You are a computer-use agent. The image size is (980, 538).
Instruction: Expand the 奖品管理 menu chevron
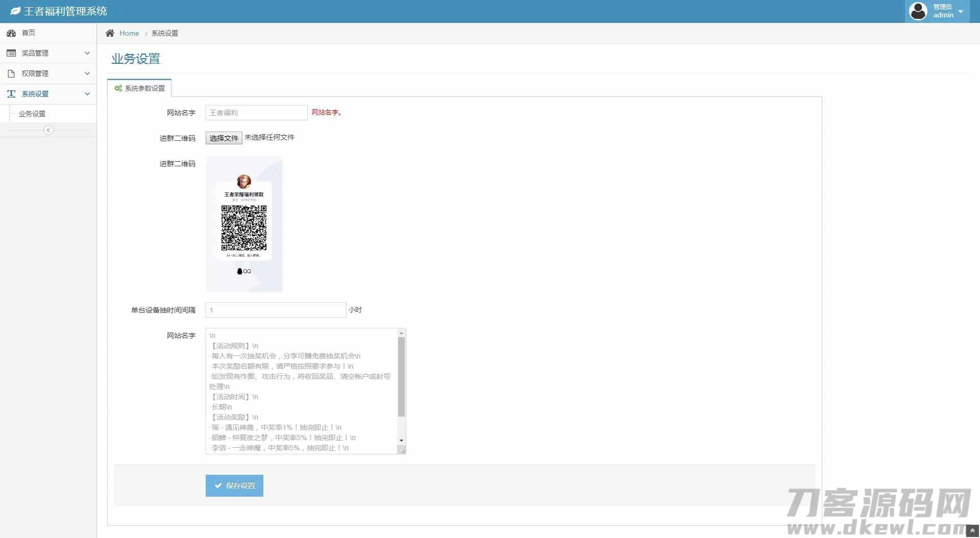[x=87, y=53]
